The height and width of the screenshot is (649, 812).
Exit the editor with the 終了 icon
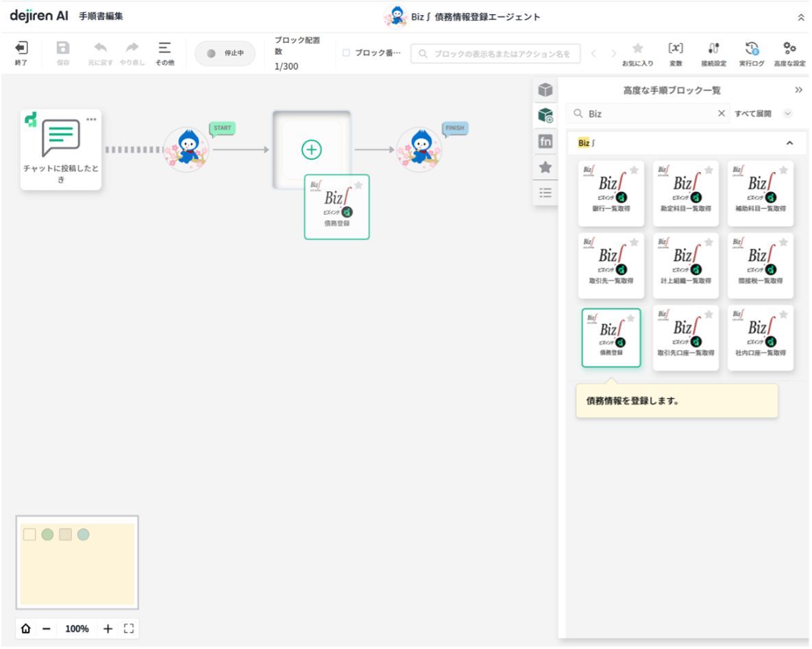click(21, 53)
